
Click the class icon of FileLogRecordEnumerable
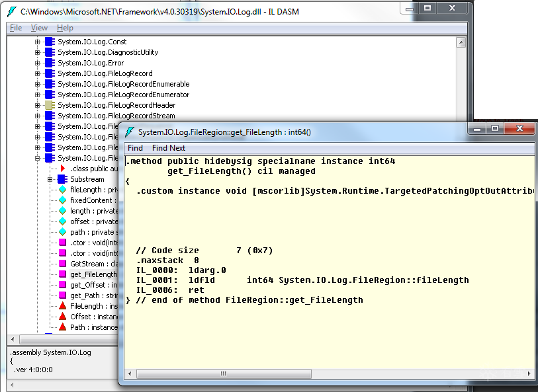[50, 84]
